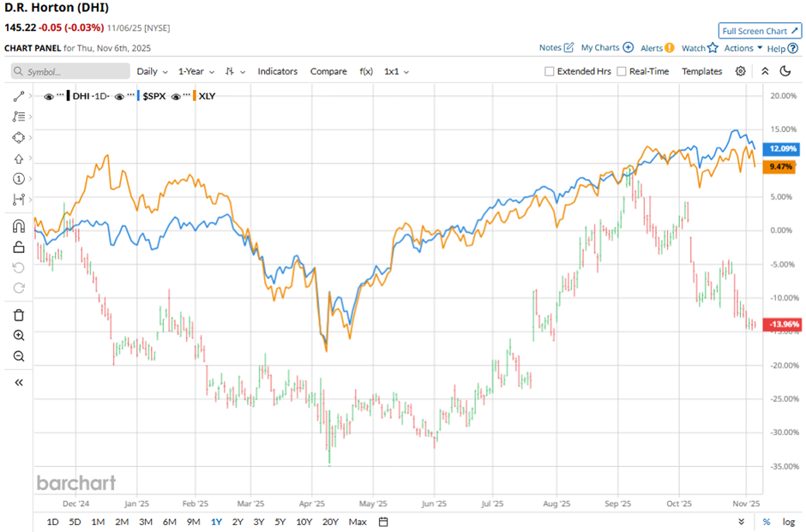Viewport: 806px width, 532px height.
Task: Click the -13.96% red price label
Action: (x=782, y=325)
